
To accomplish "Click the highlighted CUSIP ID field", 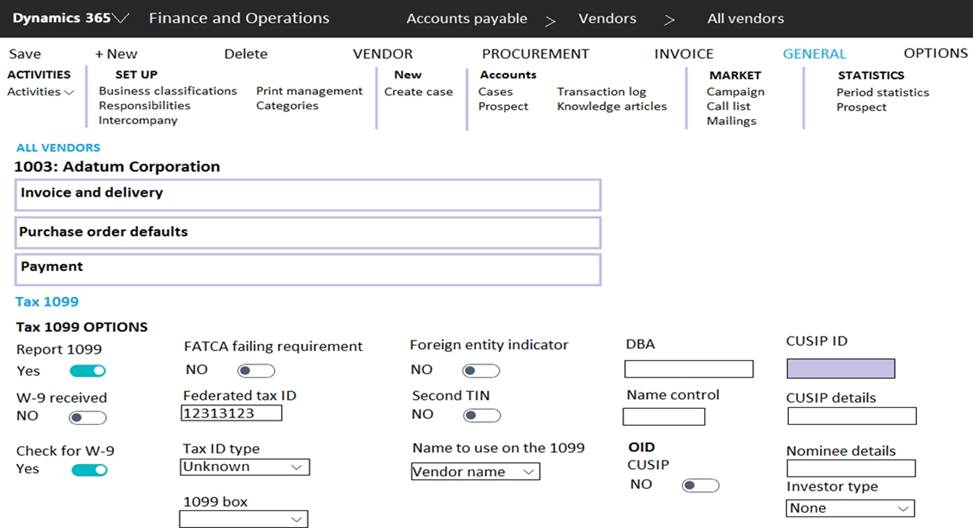I will click(x=840, y=368).
